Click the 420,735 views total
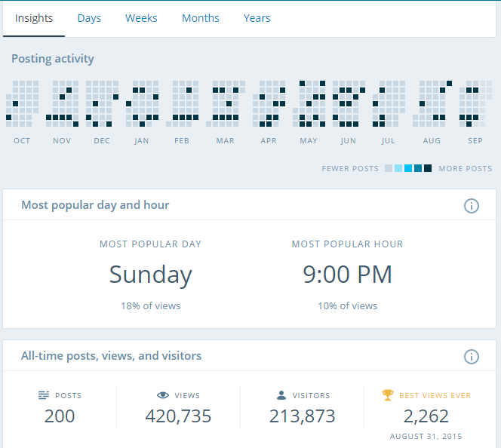 pyautogui.click(x=178, y=416)
